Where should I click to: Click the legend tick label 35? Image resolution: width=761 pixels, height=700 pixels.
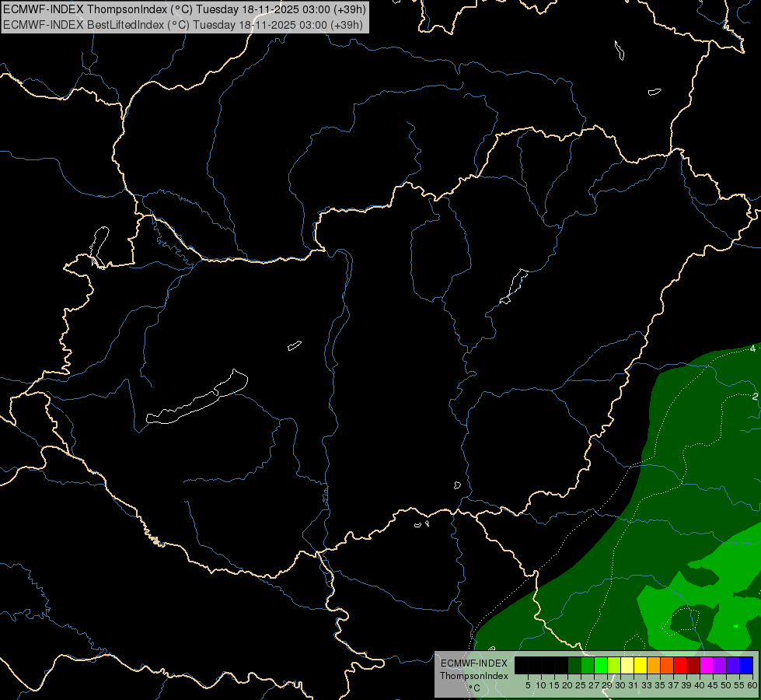pyautogui.click(x=660, y=685)
